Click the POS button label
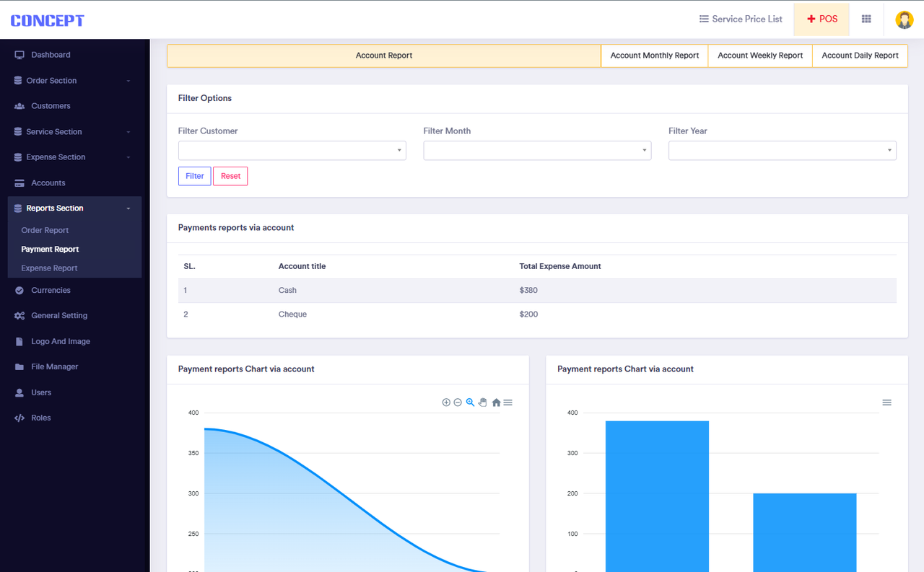The image size is (924, 572). (x=829, y=19)
